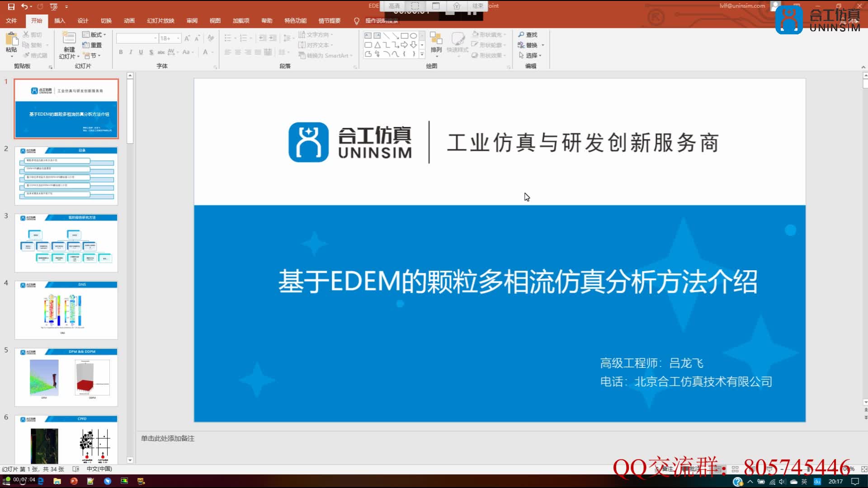Switch to the 视图 view tab
Screen dimensions: 868x488
point(215,21)
